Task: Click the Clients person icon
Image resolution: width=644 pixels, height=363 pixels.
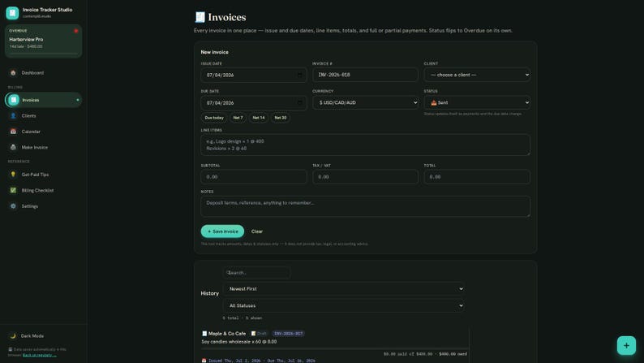Action: (x=13, y=116)
